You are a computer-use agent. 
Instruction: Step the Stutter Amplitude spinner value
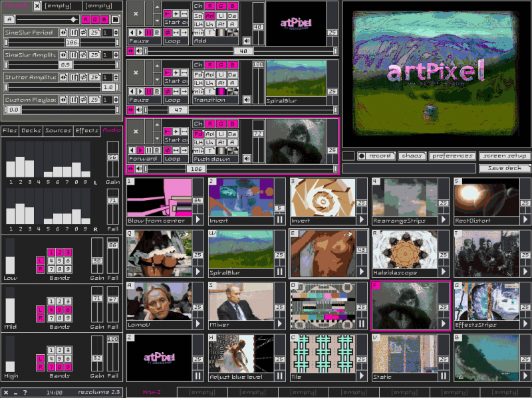(x=116, y=77)
